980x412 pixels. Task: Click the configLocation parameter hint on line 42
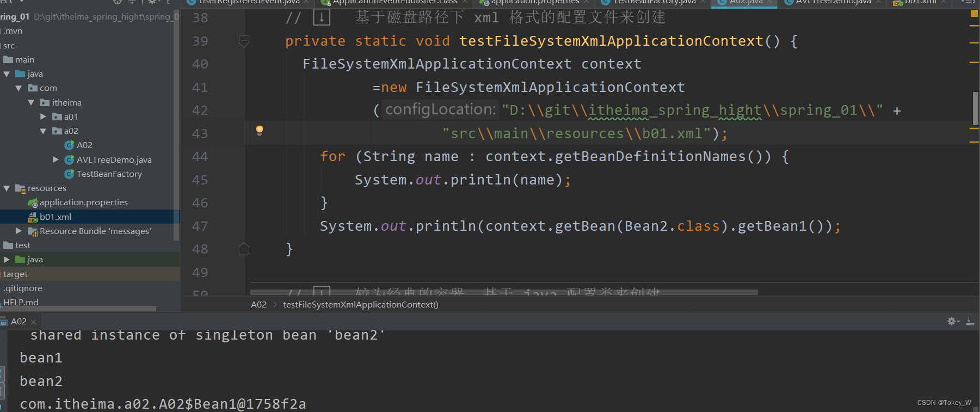pos(441,109)
